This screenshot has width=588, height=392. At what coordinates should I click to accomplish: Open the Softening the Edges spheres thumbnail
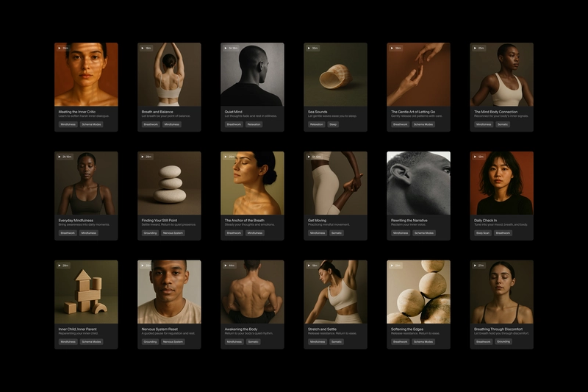pos(418,292)
